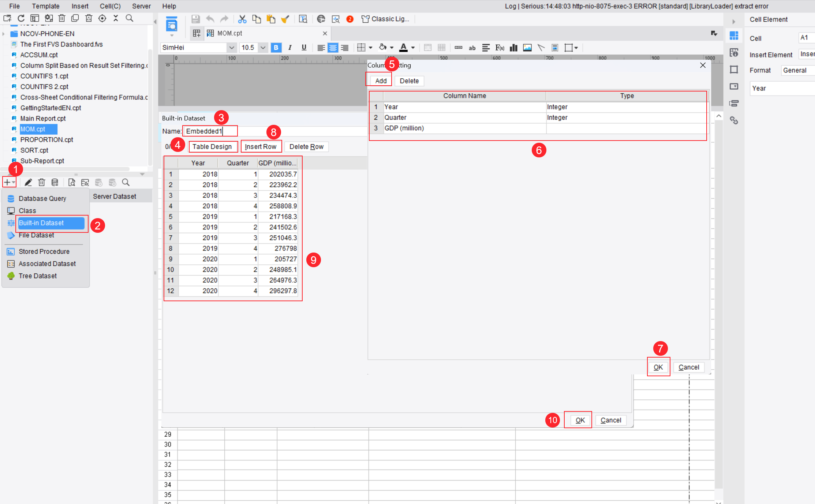Toggle Bold formatting button
The image size is (815, 504).
tap(276, 48)
